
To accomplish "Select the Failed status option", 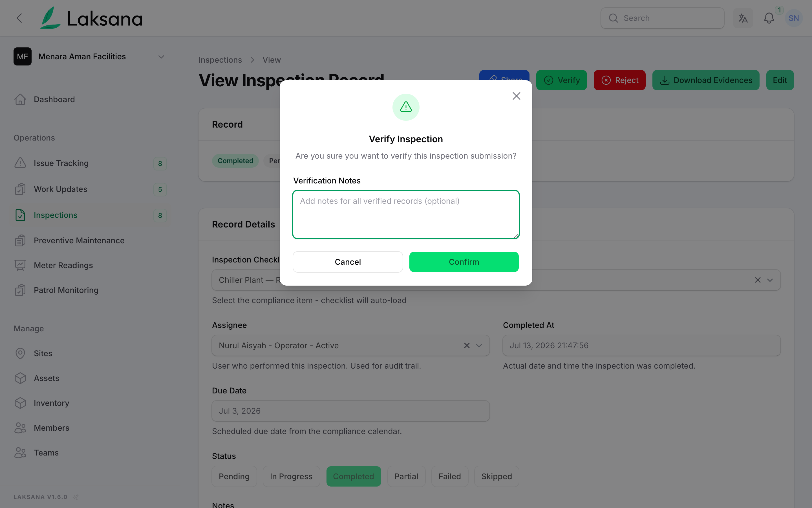I will coord(450,476).
